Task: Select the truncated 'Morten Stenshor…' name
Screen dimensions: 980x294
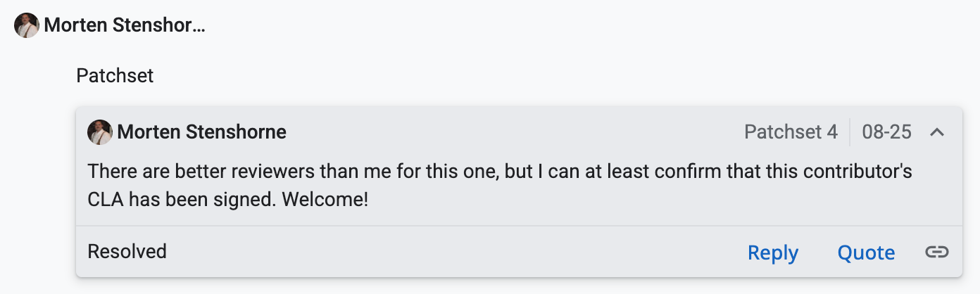Action: (125, 27)
